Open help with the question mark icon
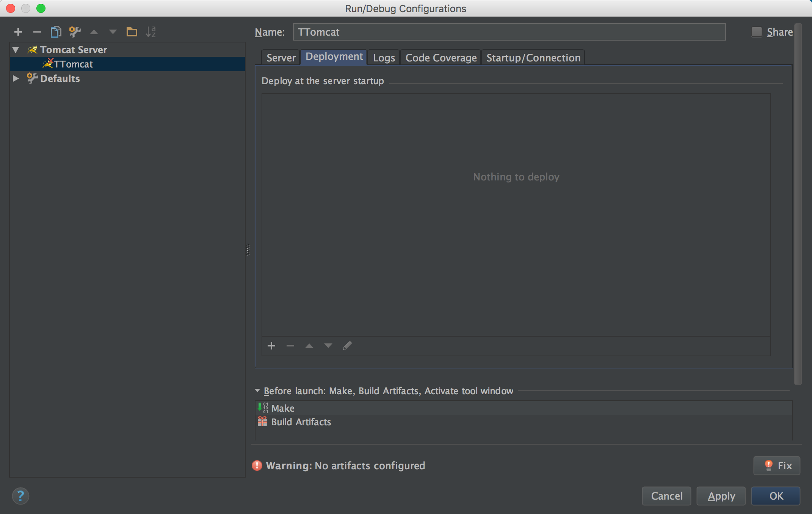The image size is (812, 514). point(20,496)
